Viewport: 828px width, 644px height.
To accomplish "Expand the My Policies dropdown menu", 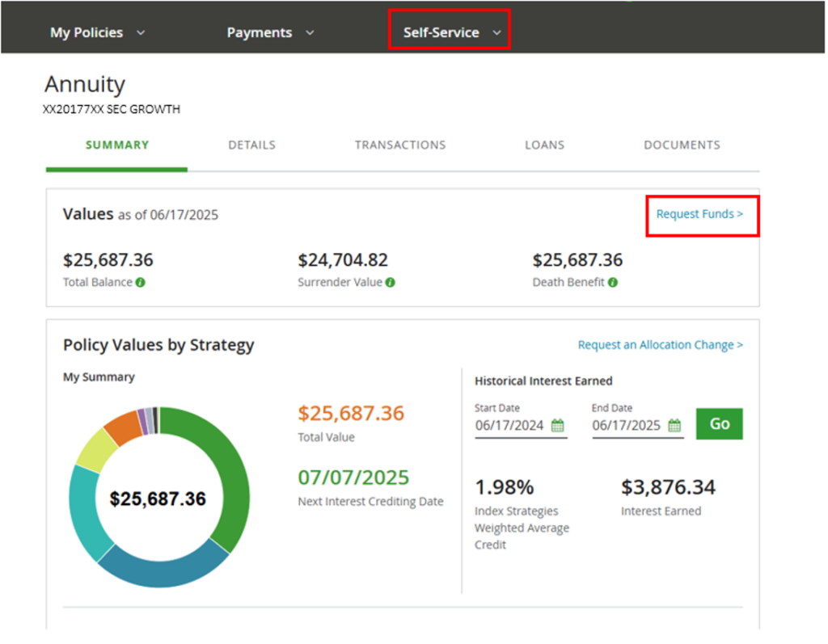I will coord(97,33).
